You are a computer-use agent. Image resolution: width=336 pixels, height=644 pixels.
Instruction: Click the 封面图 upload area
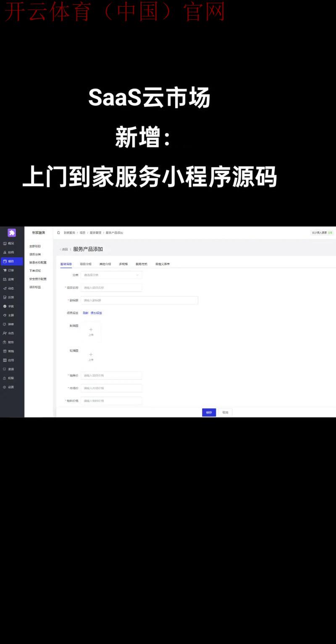91,332
